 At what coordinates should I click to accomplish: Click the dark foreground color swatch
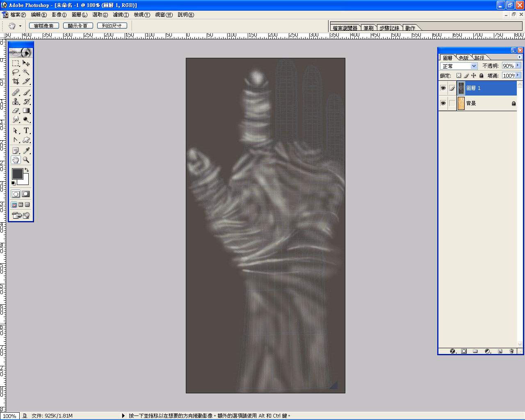click(x=17, y=174)
